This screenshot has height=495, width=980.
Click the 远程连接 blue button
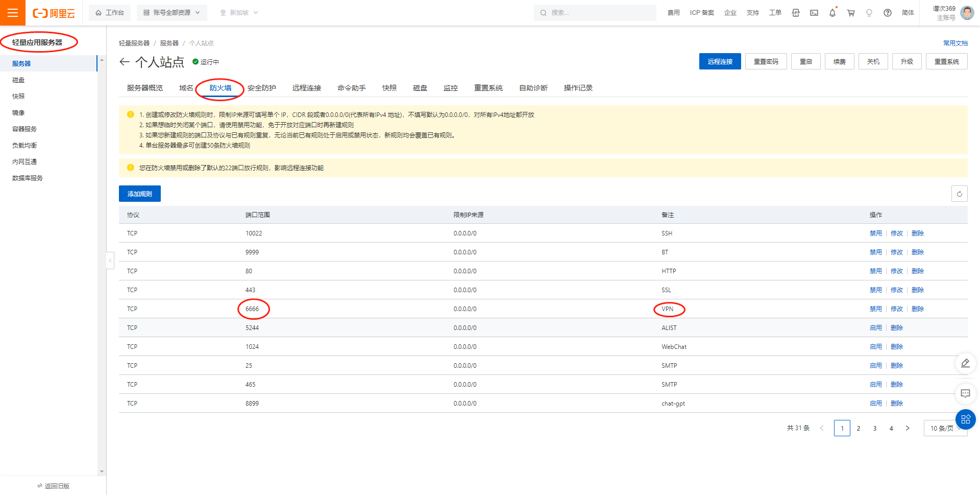(720, 61)
